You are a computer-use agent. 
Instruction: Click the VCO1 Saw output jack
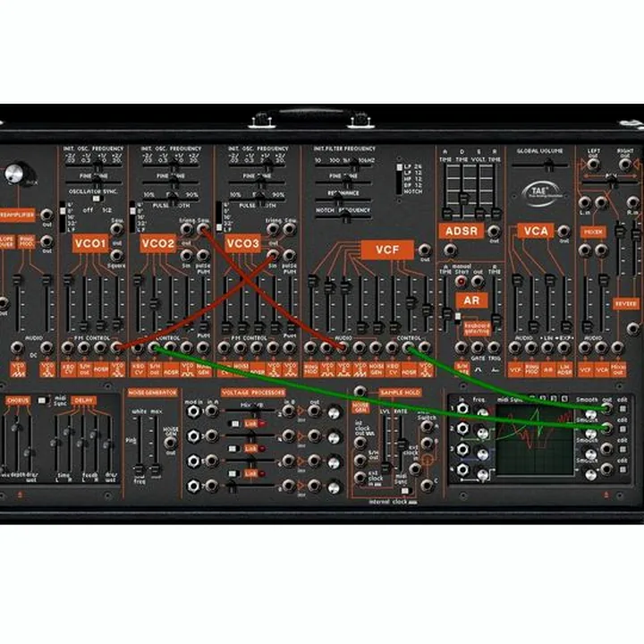click(x=117, y=229)
